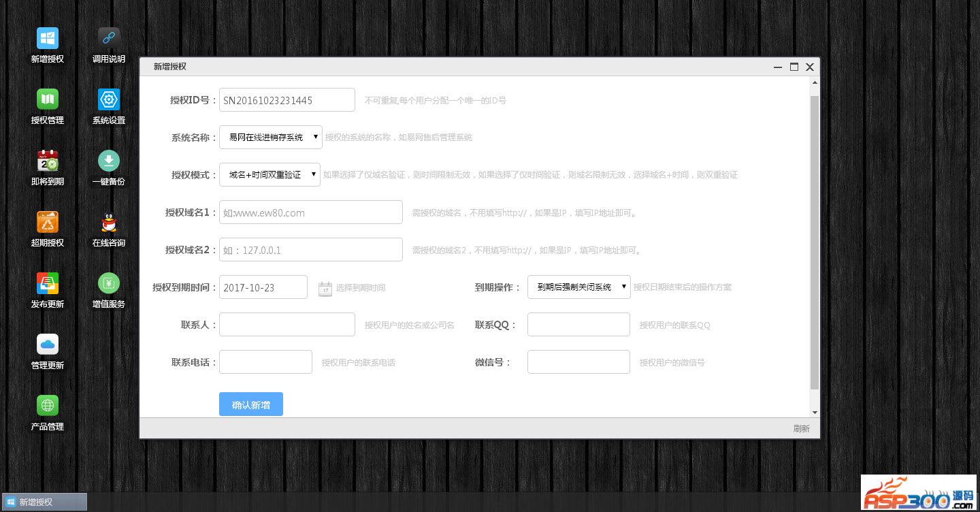This screenshot has height=512, width=980.
Task: Open the 产品管理 globe icon
Action: pyautogui.click(x=48, y=406)
